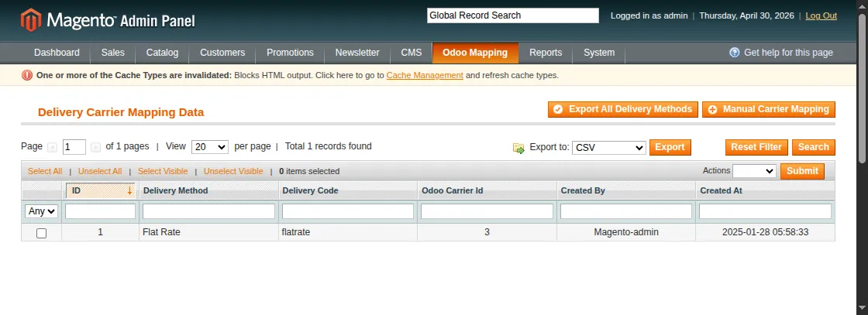The width and height of the screenshot is (868, 315).
Task: Open the Dashboard menu
Action: (57, 53)
